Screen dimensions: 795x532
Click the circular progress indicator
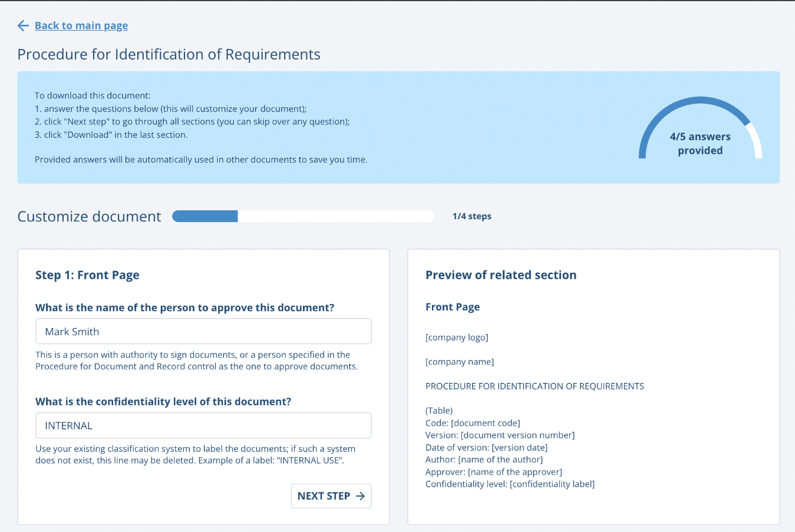tap(701, 127)
